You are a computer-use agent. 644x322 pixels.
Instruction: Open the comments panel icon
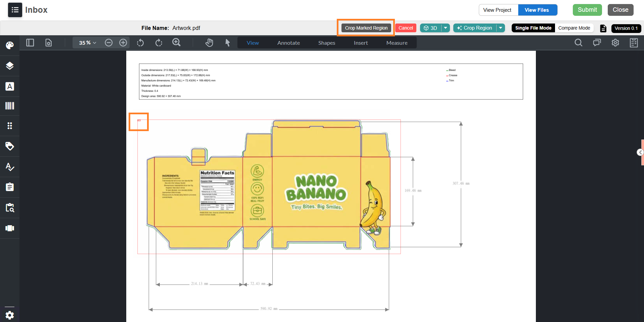[597, 43]
